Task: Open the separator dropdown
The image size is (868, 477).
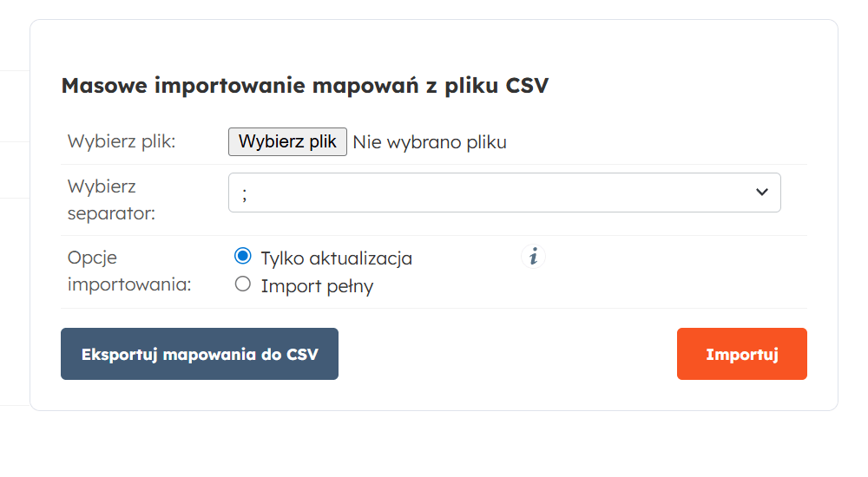Action: coord(504,193)
